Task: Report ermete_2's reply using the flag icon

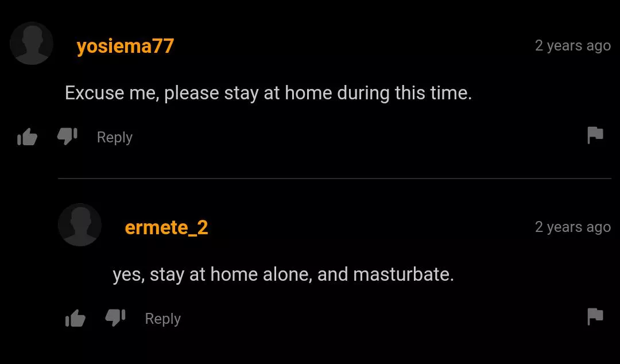Action: 595,316
